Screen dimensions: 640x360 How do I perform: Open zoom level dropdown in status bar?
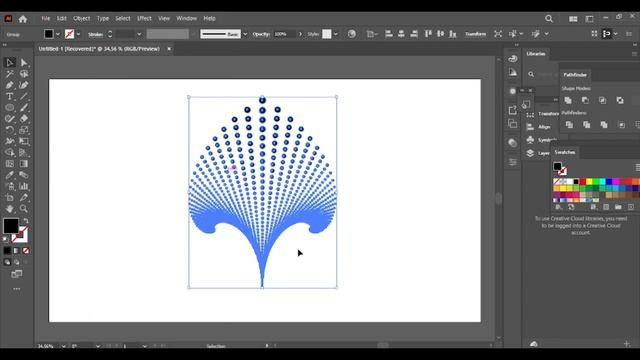tap(64, 346)
